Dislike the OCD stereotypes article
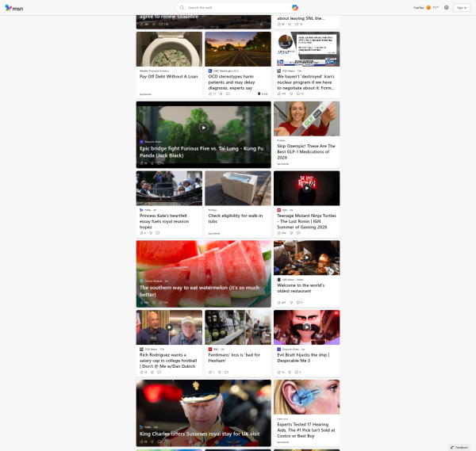Screen dimensions: 476x451 [221, 94]
